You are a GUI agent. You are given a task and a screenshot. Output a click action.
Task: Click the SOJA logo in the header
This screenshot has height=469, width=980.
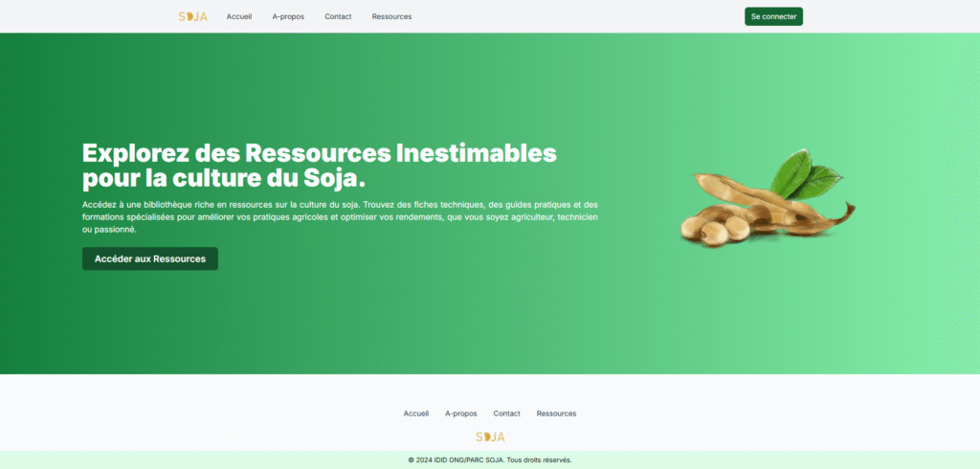click(192, 17)
